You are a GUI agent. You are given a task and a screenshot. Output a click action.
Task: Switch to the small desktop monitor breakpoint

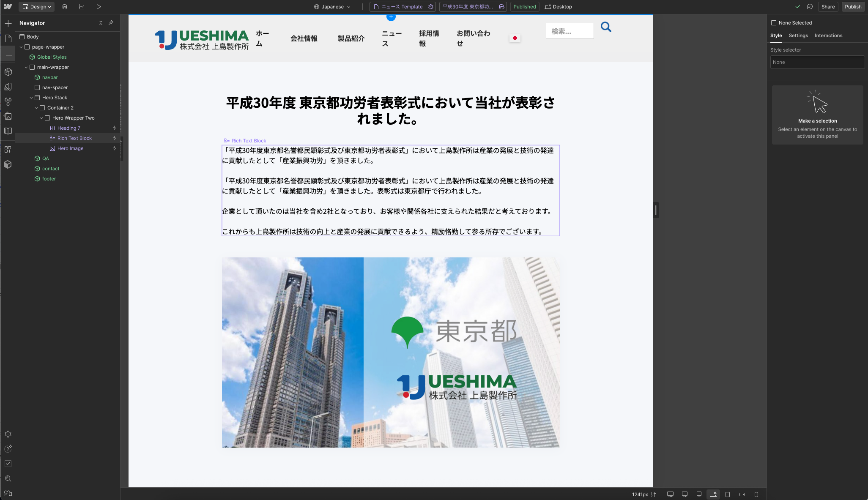699,495
